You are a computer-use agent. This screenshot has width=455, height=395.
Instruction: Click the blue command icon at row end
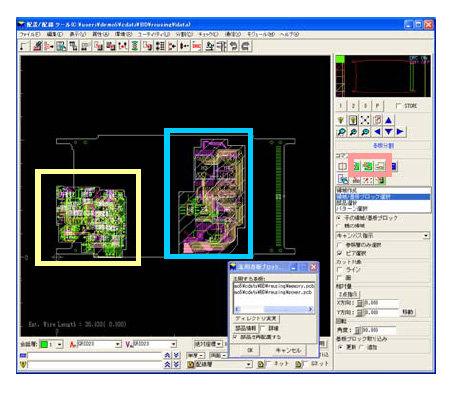pyautogui.click(x=393, y=166)
